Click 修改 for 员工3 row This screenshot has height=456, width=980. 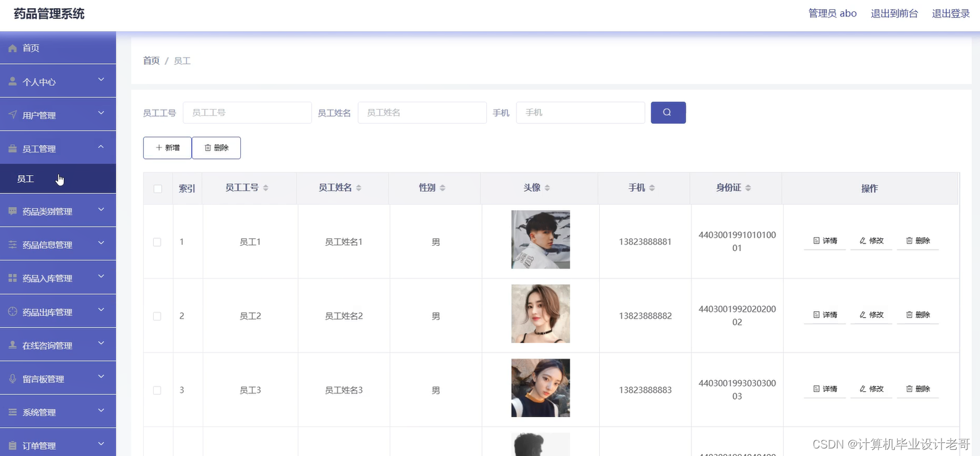point(871,389)
